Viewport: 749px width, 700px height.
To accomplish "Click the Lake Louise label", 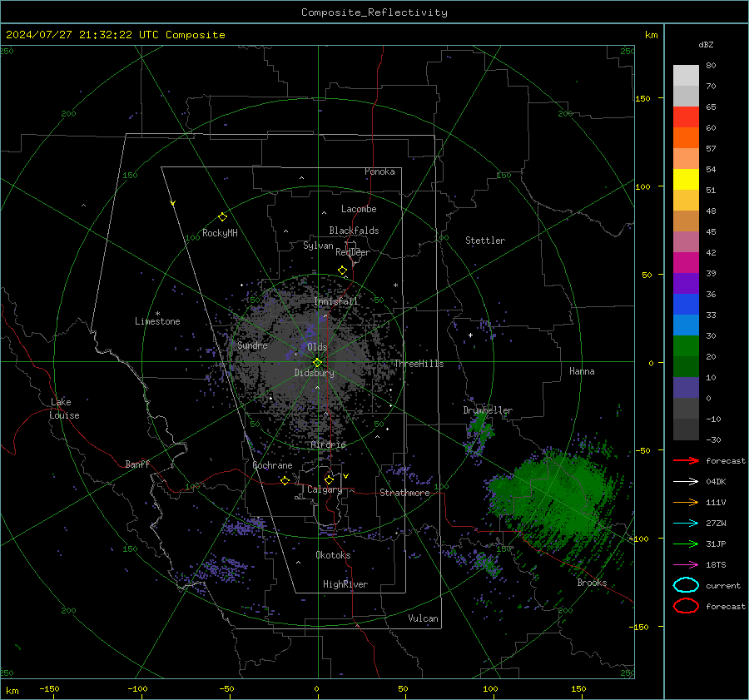I will pos(64,409).
